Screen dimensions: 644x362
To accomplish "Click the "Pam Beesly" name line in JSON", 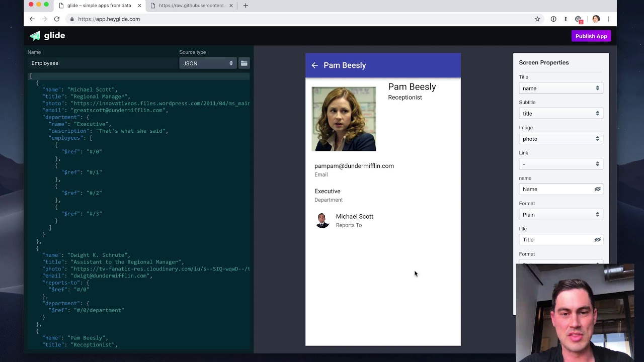I will [x=75, y=338].
